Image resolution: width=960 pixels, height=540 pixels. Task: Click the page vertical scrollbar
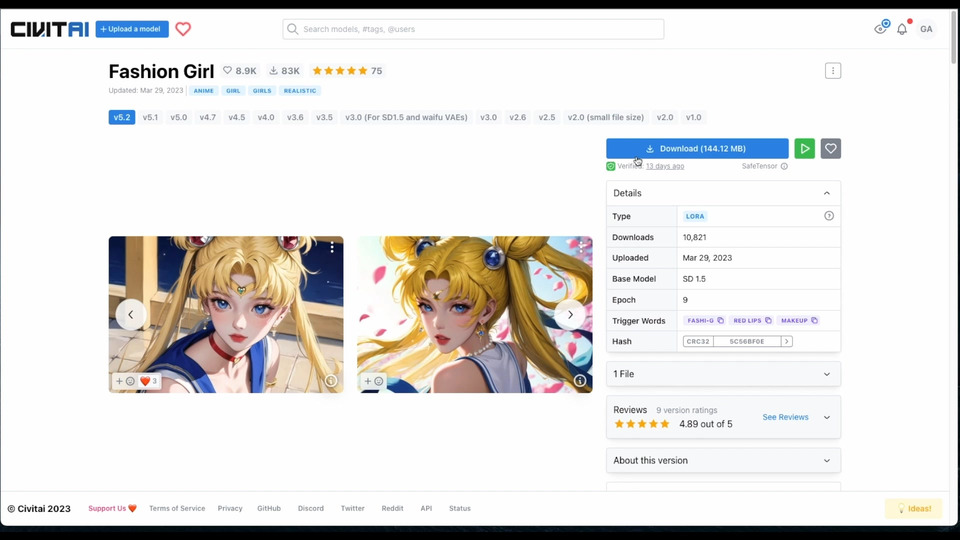pos(954,37)
